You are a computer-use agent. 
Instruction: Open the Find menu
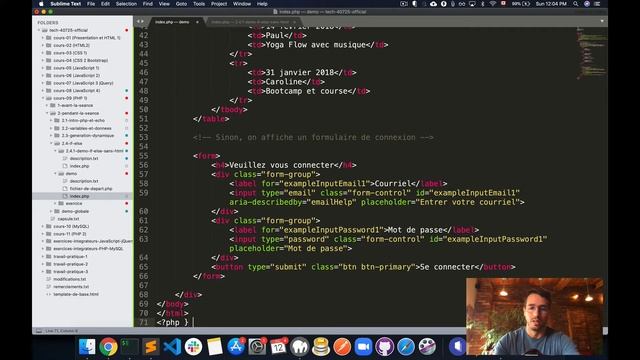tap(148, 4)
